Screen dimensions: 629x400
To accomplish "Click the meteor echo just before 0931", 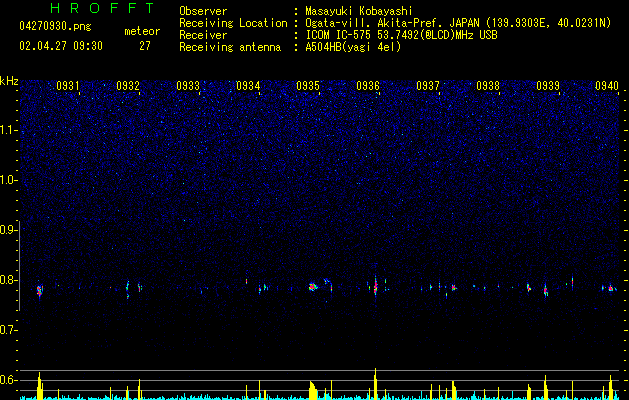I will point(39,290).
